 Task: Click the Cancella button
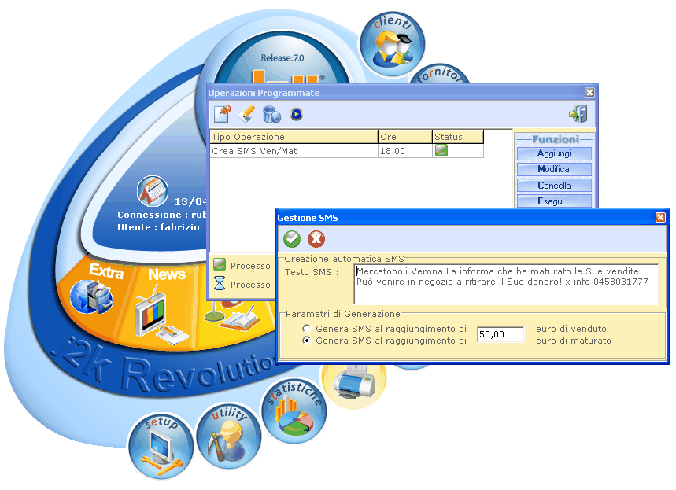(554, 186)
